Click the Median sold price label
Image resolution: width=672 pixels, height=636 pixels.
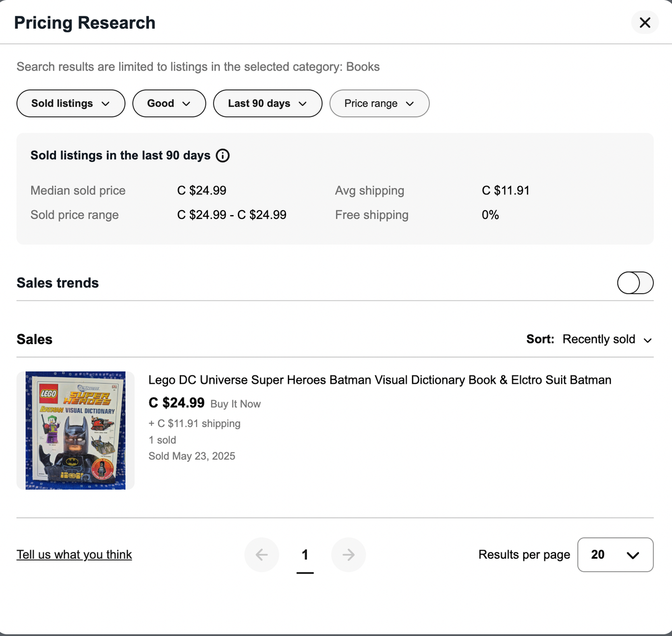tap(78, 191)
